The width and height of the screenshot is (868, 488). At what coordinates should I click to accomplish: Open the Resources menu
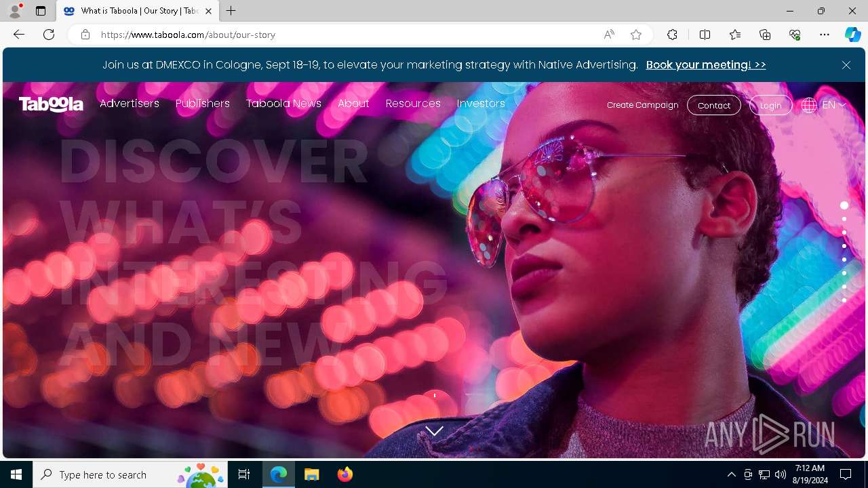pyautogui.click(x=413, y=104)
